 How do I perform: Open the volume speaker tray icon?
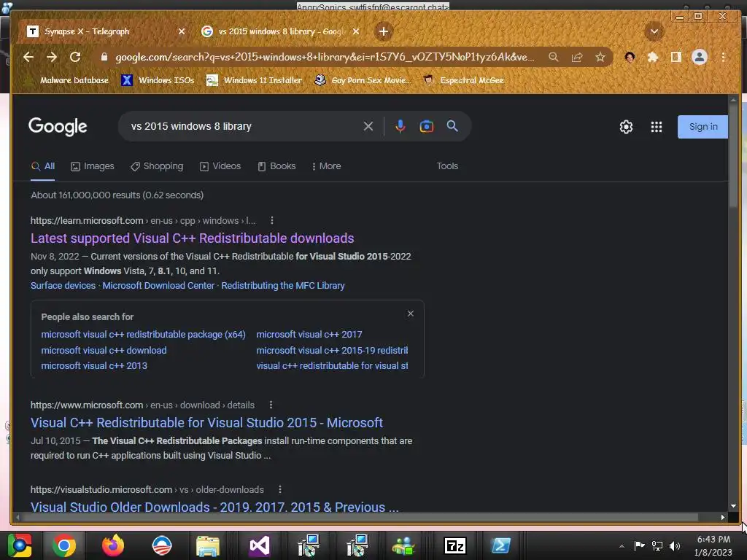tap(674, 545)
